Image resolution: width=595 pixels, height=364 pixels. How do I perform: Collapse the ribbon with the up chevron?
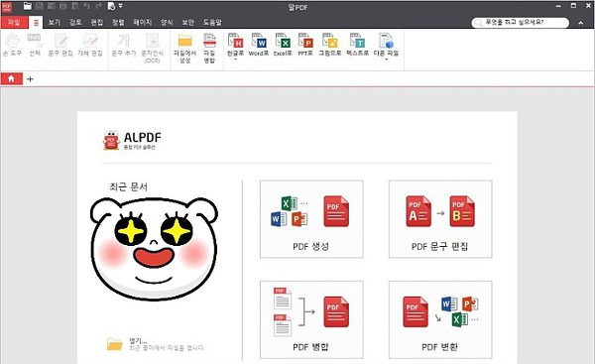pos(580,23)
